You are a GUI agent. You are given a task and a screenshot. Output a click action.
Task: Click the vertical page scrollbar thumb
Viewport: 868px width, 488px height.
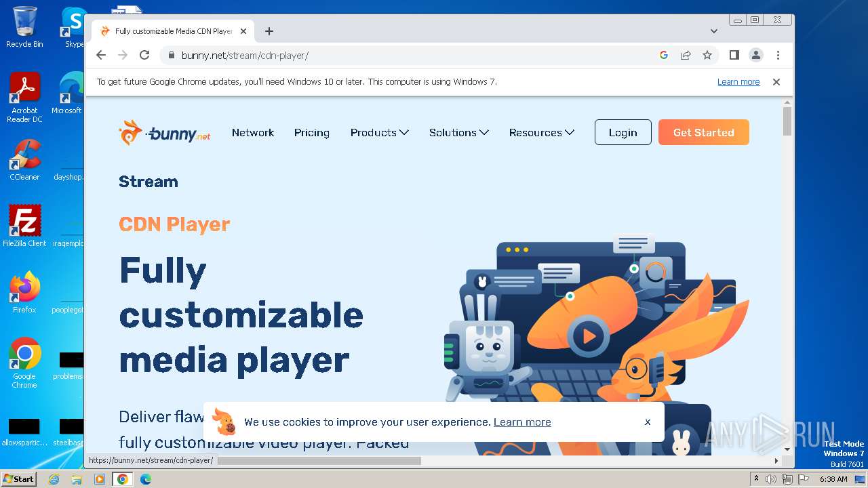(x=787, y=121)
